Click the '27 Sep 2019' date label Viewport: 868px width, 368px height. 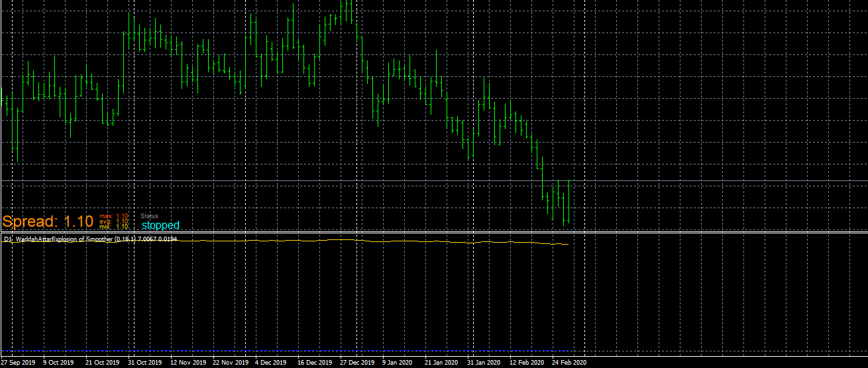tap(19, 363)
